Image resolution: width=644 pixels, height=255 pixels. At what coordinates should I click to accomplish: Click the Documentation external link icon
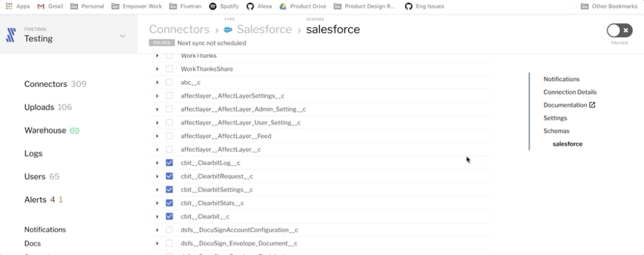pyautogui.click(x=592, y=105)
